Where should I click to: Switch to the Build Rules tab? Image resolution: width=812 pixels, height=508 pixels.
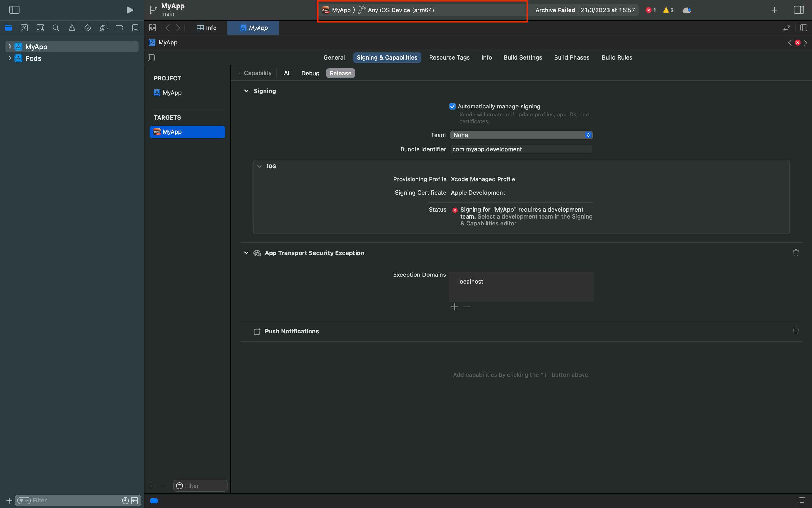click(617, 57)
